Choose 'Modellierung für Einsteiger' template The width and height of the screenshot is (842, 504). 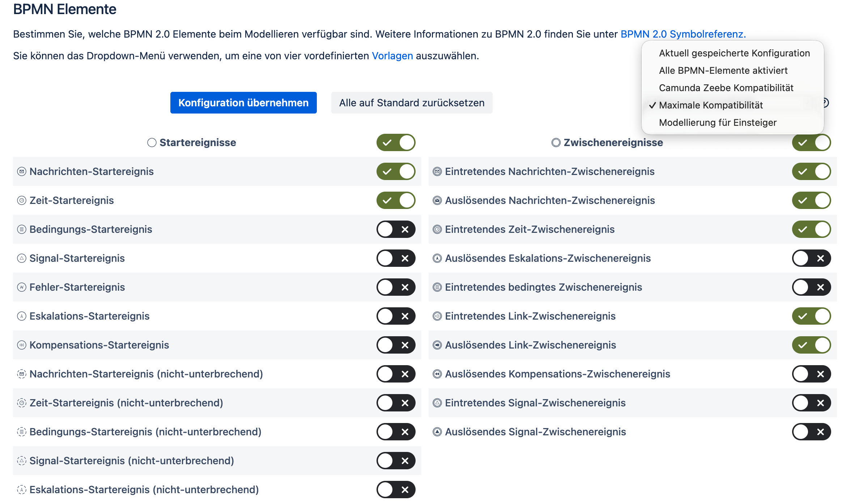click(733, 123)
